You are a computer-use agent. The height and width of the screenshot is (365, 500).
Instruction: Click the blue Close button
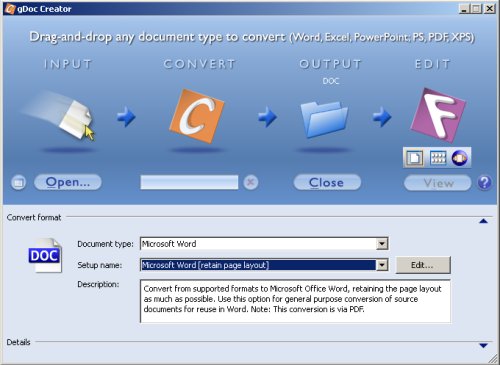(x=327, y=183)
